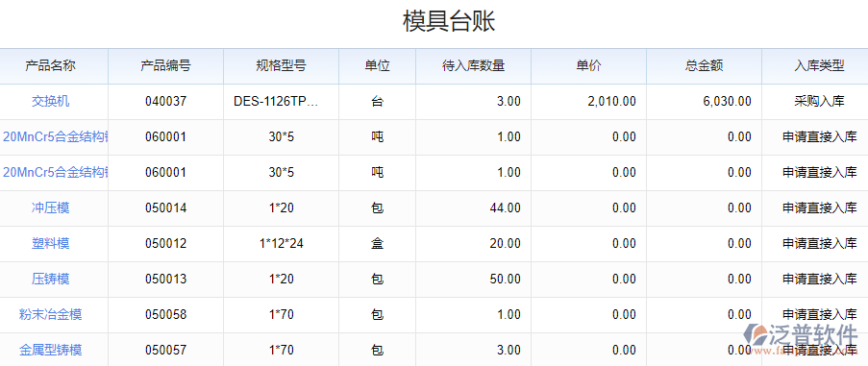
Task: Click the 1*70 spec in the 粉末冶金模 row
Action: click(282, 314)
